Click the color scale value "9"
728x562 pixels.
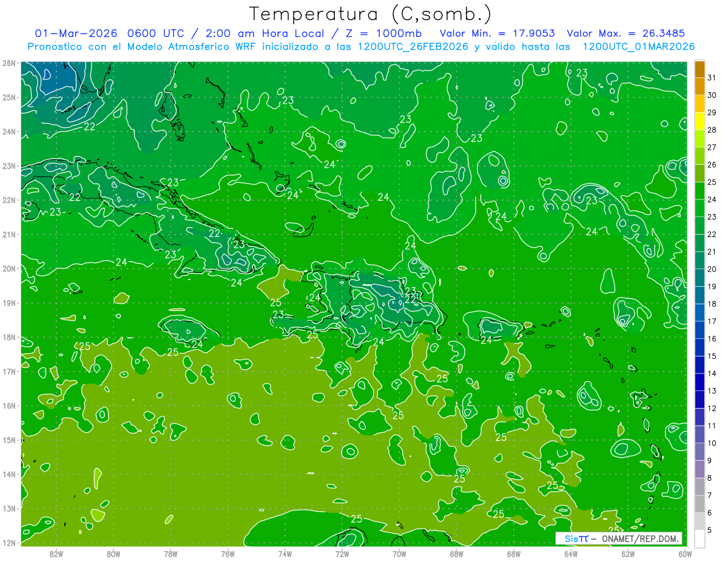point(710,461)
